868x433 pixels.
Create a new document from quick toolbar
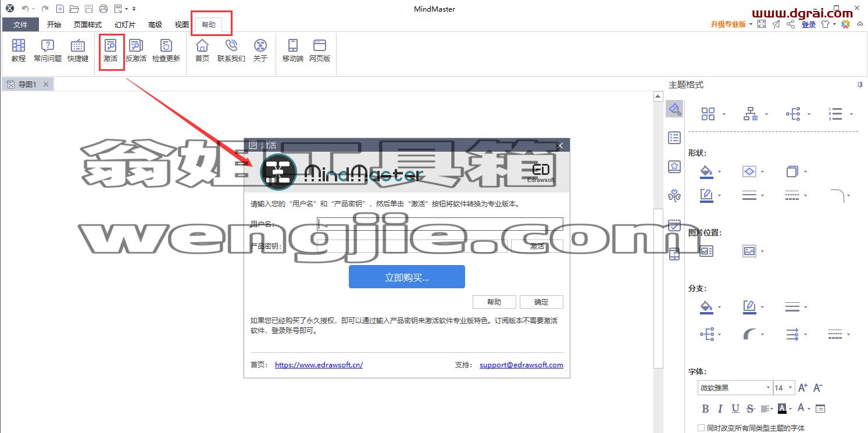pos(60,9)
